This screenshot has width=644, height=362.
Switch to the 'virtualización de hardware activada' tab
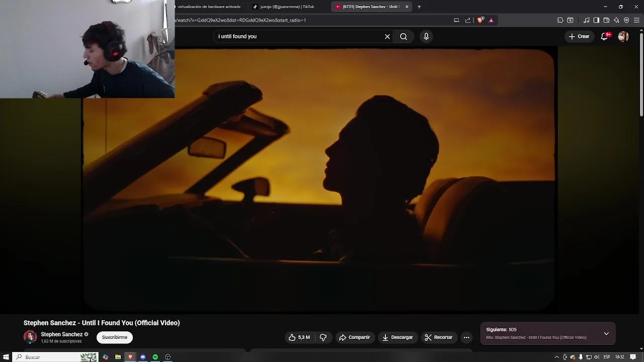(x=209, y=7)
